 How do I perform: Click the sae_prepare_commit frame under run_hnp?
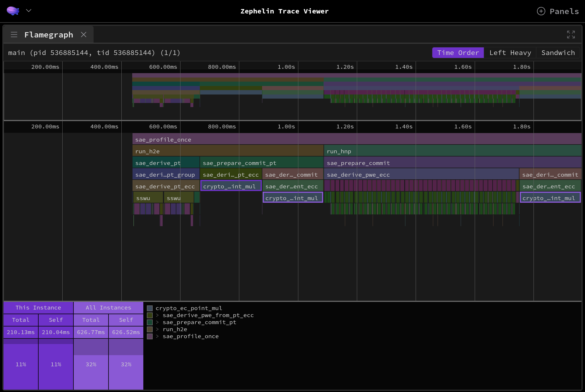pos(452,162)
